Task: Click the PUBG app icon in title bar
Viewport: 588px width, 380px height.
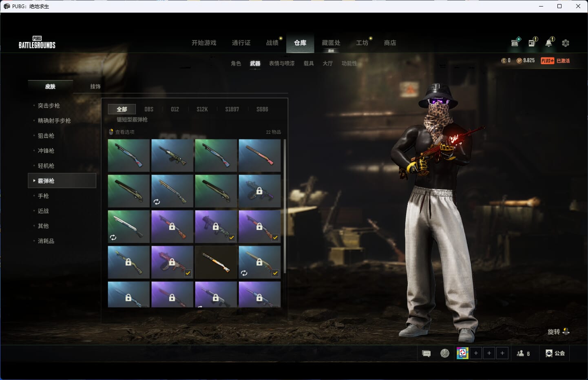Action: click(7, 6)
